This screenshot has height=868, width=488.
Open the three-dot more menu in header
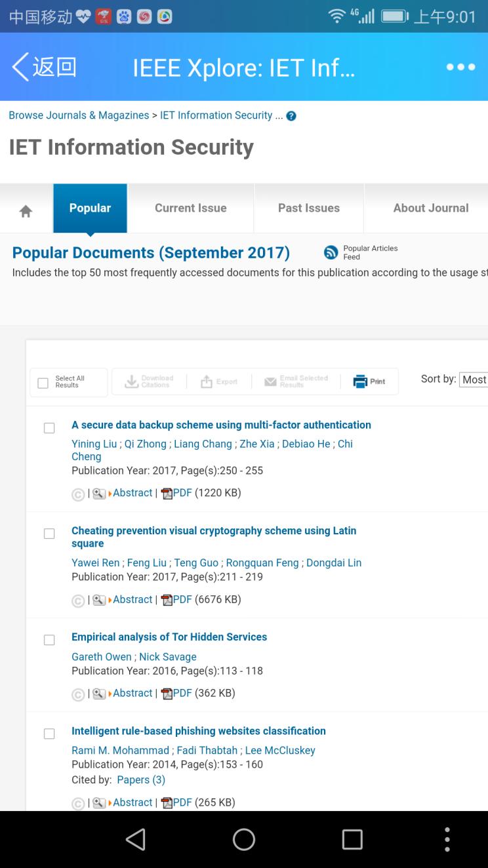pyautogui.click(x=460, y=68)
